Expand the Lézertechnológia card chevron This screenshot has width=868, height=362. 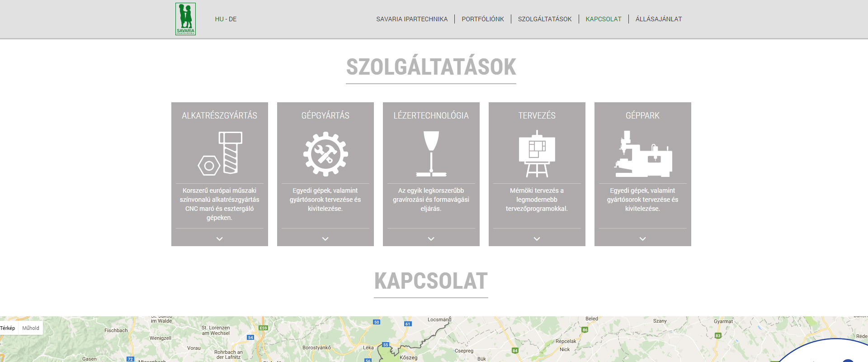(431, 238)
